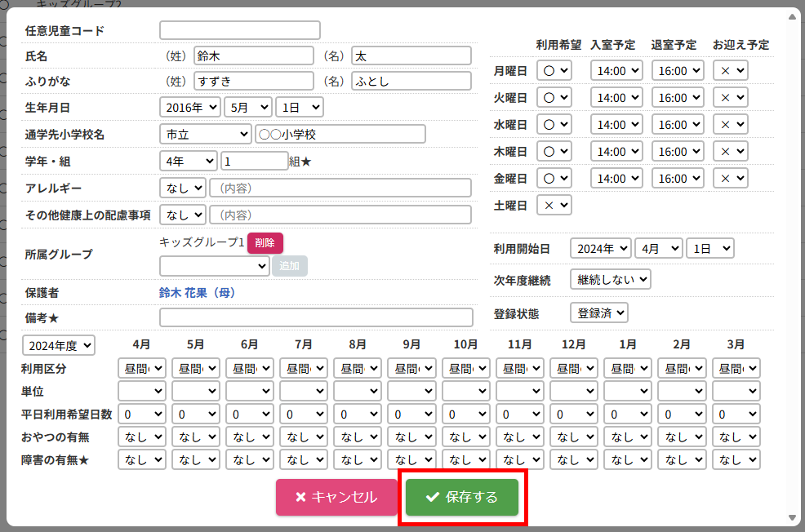Change Saturday 利用希望 × dropdown
Screen dimensions: 805x532
(x=554, y=205)
